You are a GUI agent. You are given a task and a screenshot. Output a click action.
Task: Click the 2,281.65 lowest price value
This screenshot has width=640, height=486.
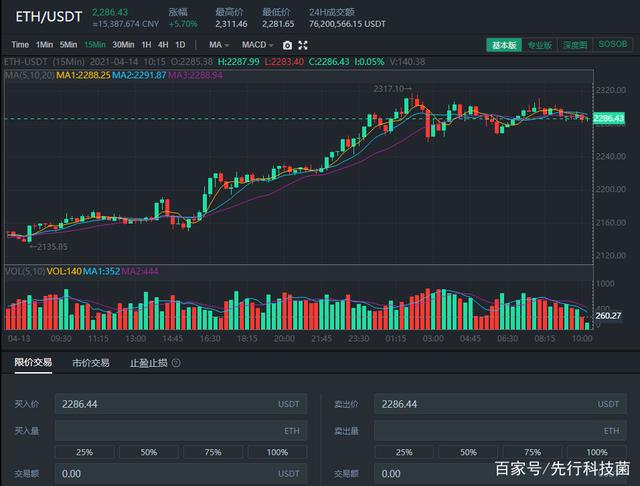pos(278,24)
